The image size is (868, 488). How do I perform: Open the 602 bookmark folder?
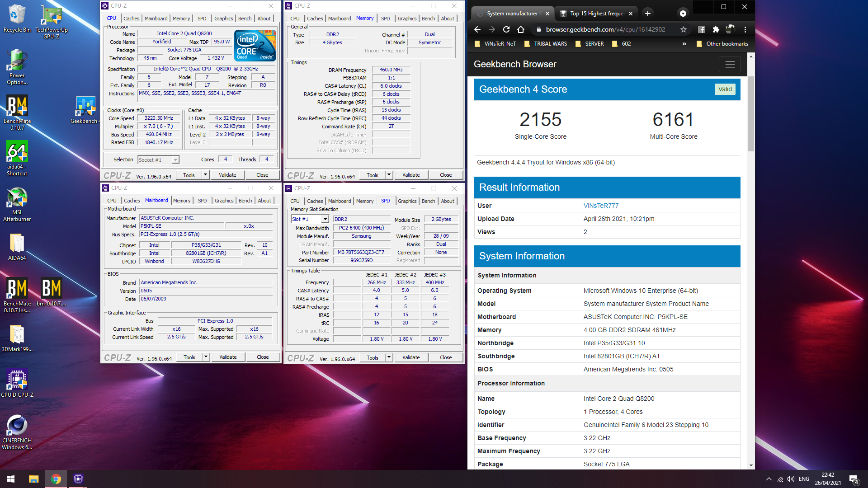[x=621, y=44]
